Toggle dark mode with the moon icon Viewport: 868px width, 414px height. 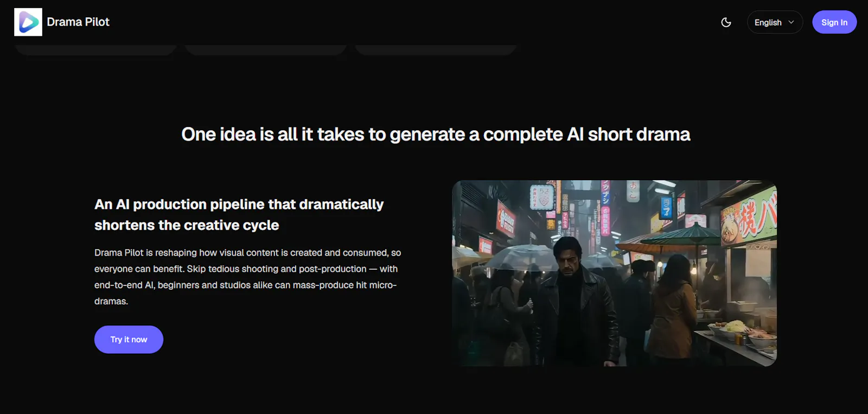726,22
